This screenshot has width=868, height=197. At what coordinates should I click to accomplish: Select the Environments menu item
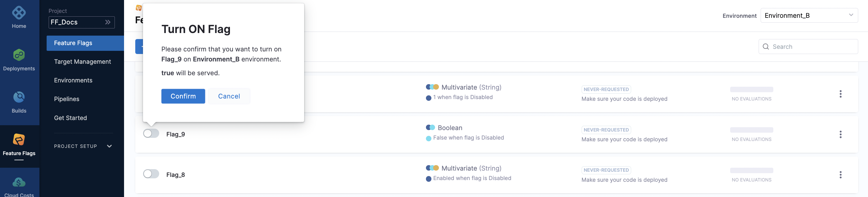tap(73, 80)
